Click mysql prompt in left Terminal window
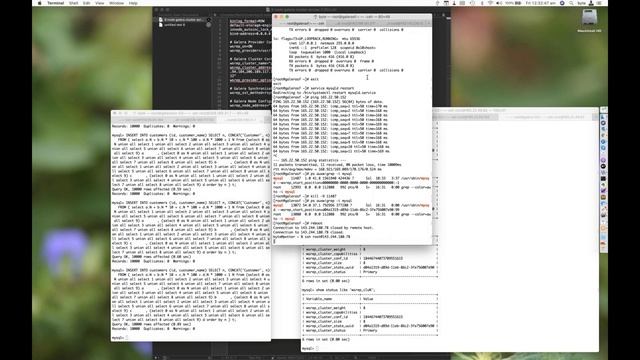Viewport: 640px width, 360px height. click(x=118, y=338)
